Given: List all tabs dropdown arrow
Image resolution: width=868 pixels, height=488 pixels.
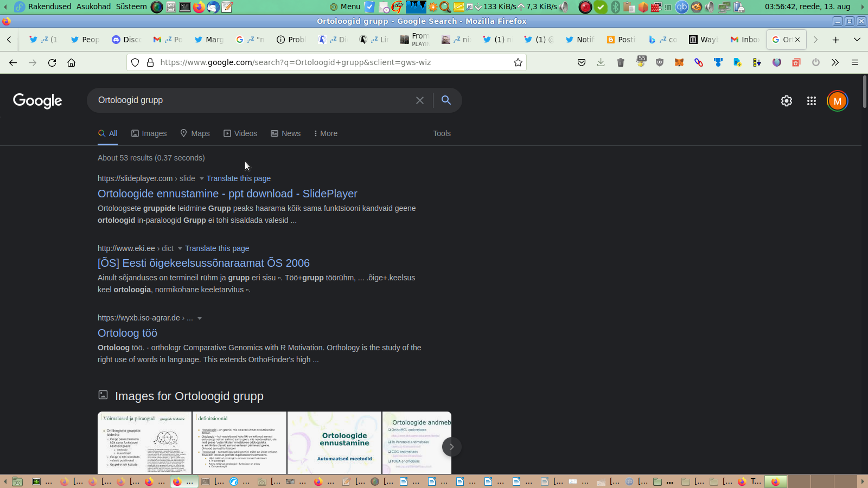Looking at the screenshot, I should tap(857, 40).
